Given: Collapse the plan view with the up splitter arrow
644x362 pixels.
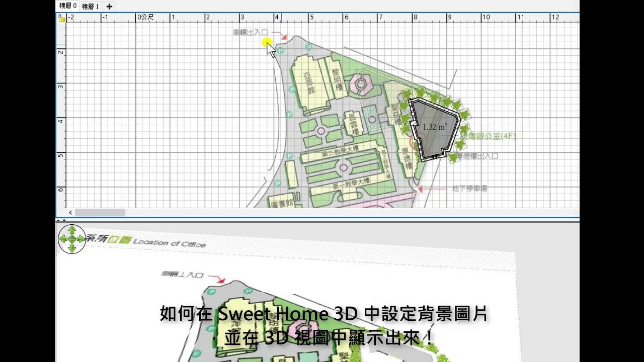Looking at the screenshot, I should point(58,220).
